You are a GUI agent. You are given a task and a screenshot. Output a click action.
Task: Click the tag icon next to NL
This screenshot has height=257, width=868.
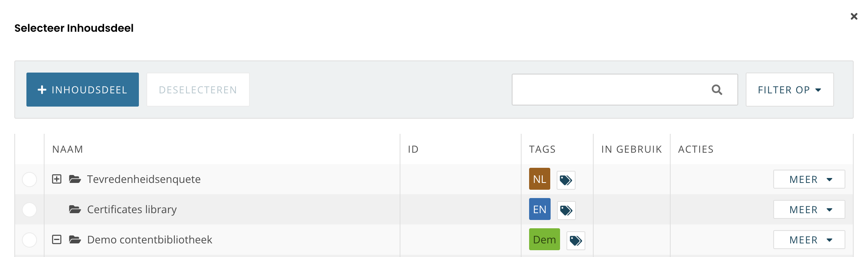point(566,180)
